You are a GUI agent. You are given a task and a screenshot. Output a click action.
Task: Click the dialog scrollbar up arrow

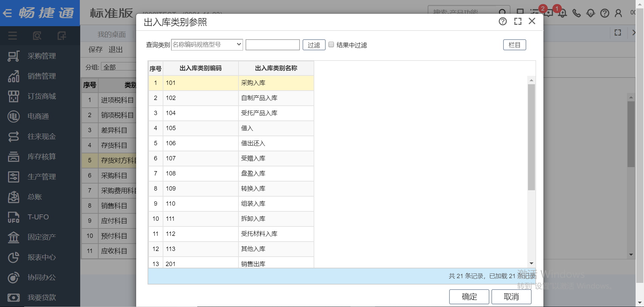coord(531,80)
